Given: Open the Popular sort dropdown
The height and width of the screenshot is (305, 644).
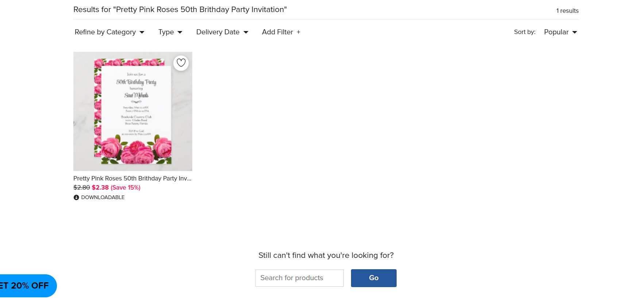Looking at the screenshot, I should 560,32.
